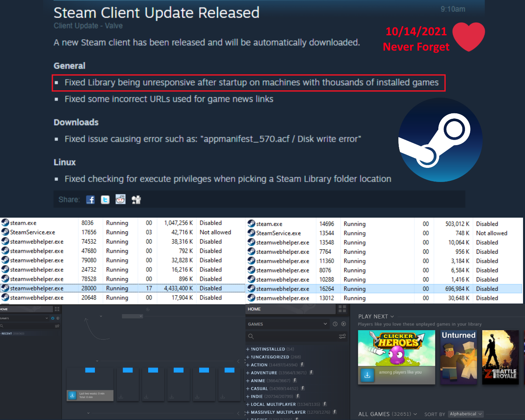The height and width of the screenshot is (420, 525).
Task: Click the 'Fixed some incorrect URLs' bullet text
Action: pos(169,99)
